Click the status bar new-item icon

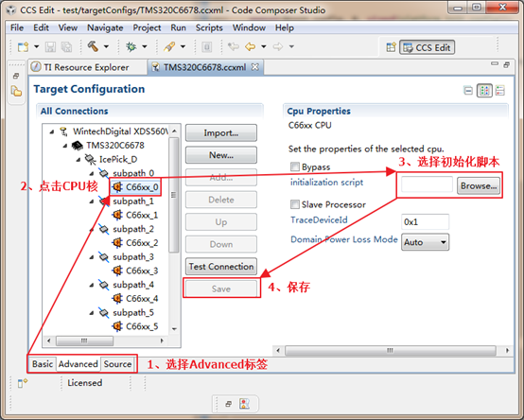(23, 382)
